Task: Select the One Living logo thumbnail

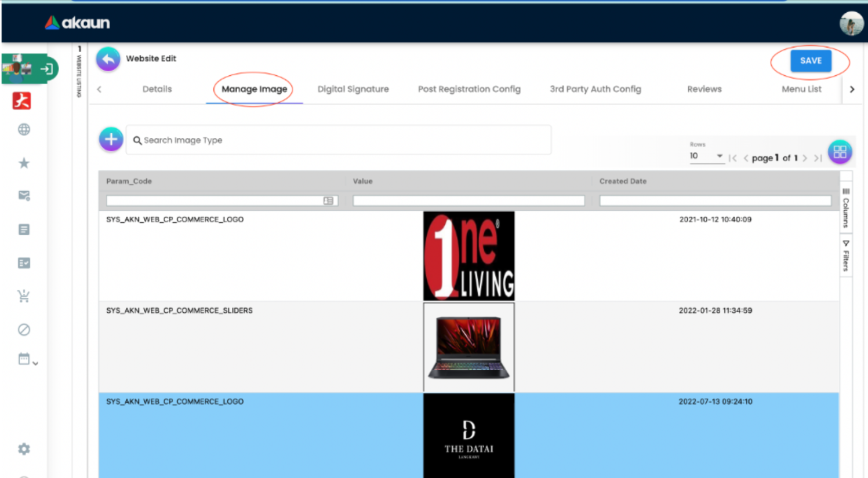Action: 468,256
